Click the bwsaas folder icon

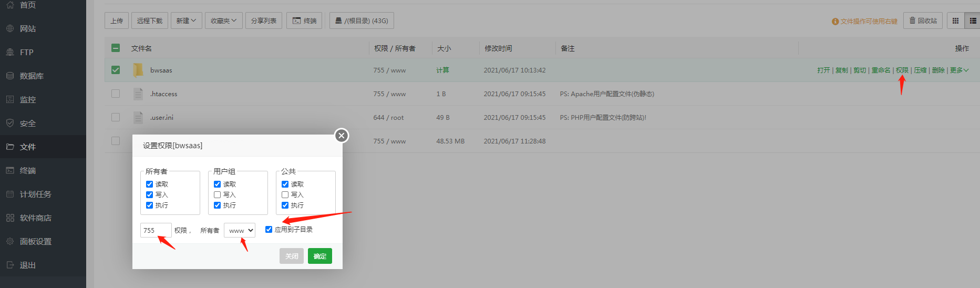(x=138, y=70)
